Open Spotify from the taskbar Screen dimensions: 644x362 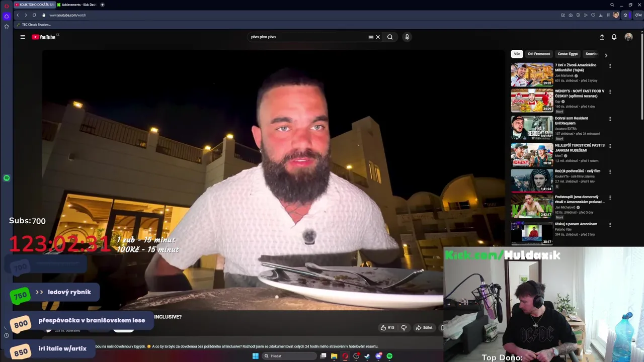[389, 356]
